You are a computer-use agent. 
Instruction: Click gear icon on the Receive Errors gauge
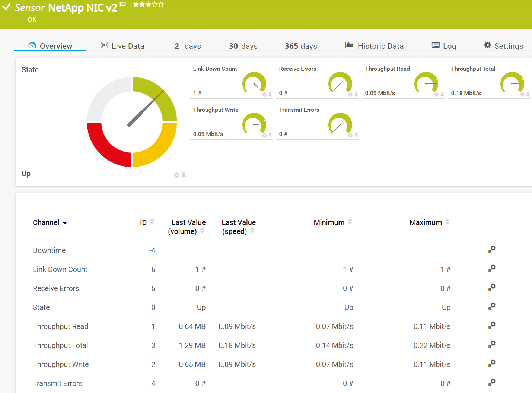click(350, 95)
